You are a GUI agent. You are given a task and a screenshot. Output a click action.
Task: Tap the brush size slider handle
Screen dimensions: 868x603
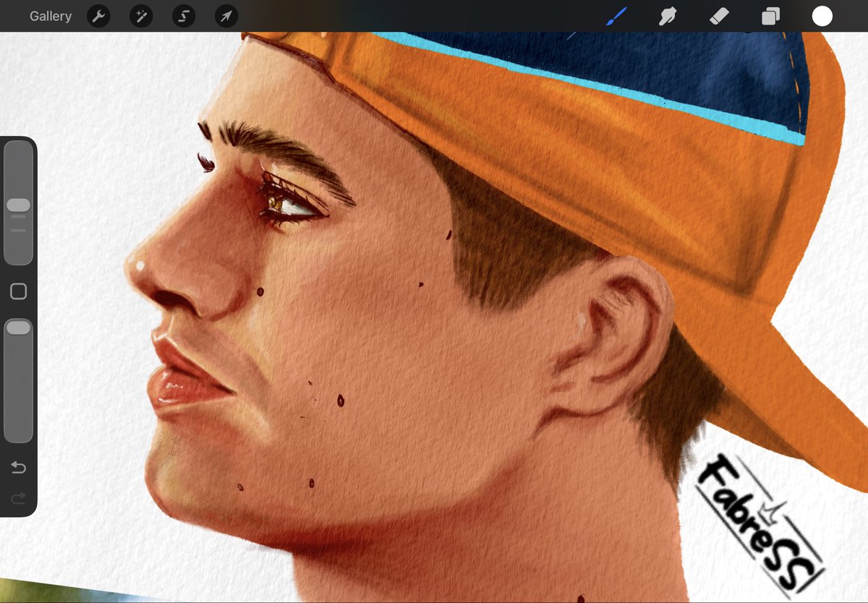pyautogui.click(x=18, y=205)
